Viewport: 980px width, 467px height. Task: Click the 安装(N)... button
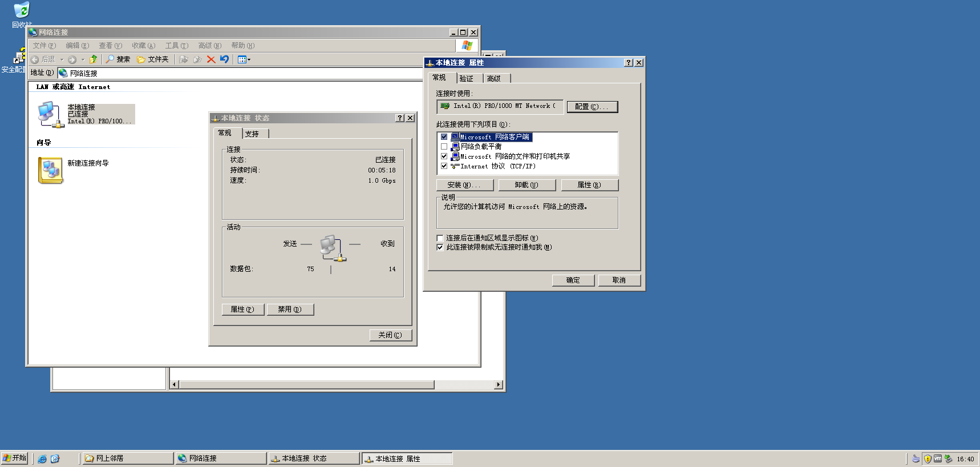click(464, 185)
